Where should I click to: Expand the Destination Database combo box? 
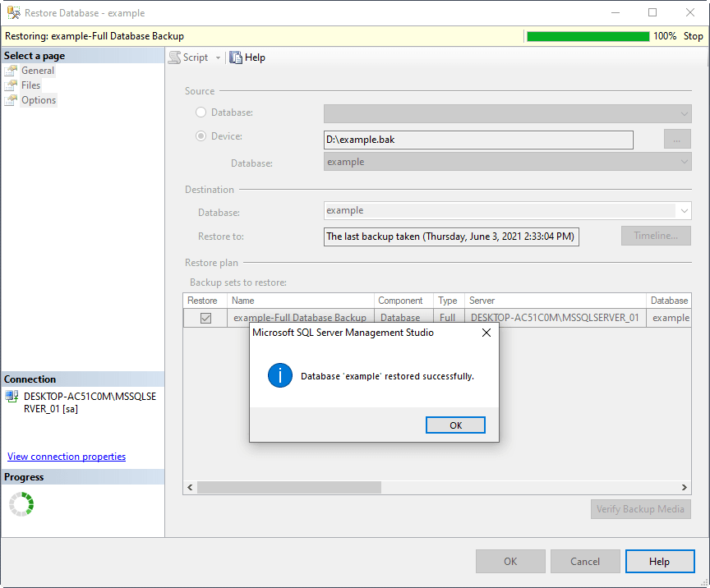tap(685, 210)
